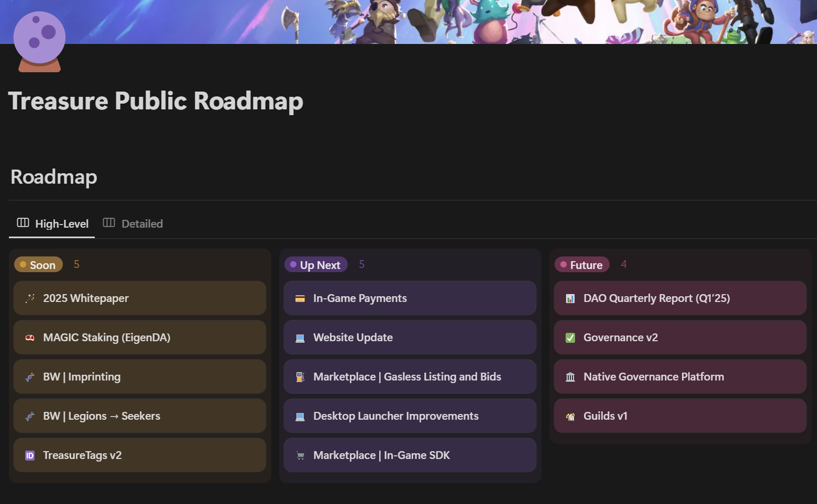Switch to the Detailed view tab
This screenshot has height=504, width=817.
[133, 224]
